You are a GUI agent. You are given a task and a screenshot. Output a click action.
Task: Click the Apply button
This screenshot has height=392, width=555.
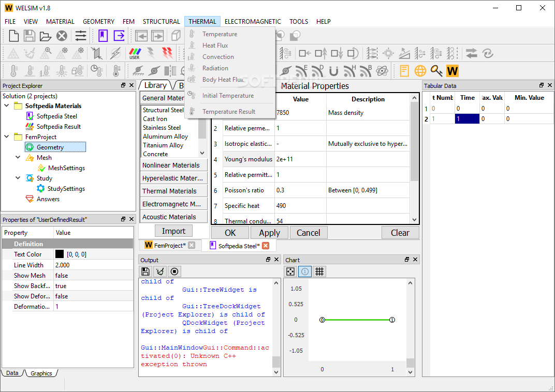pyautogui.click(x=269, y=233)
